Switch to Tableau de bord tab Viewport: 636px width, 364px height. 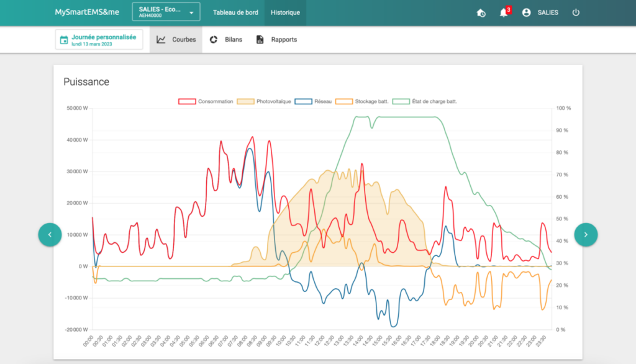235,12
